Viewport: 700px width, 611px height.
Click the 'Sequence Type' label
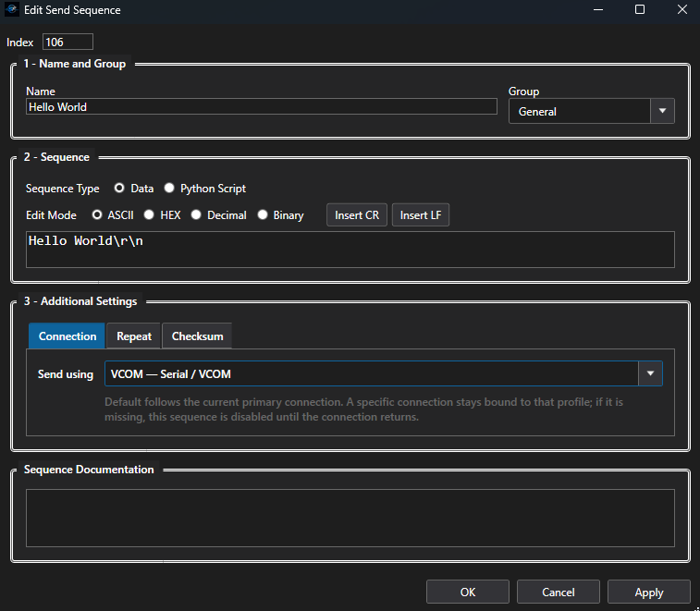[63, 189]
